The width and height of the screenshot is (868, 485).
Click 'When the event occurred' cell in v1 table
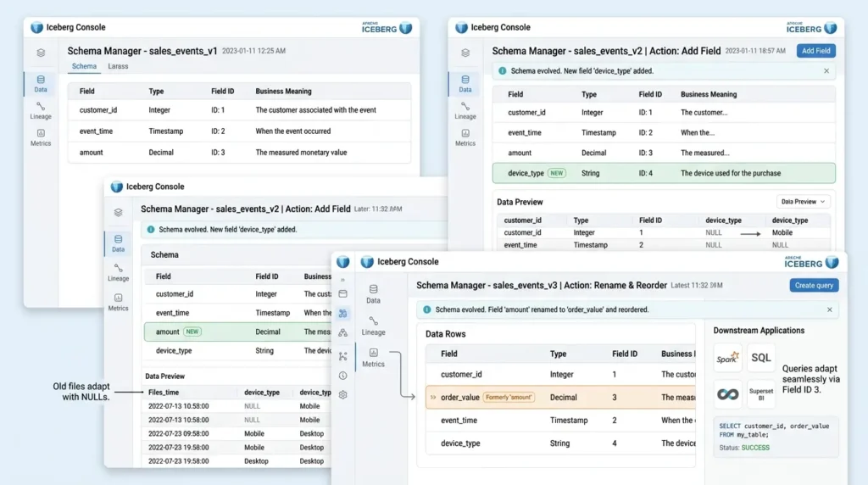pyautogui.click(x=292, y=131)
